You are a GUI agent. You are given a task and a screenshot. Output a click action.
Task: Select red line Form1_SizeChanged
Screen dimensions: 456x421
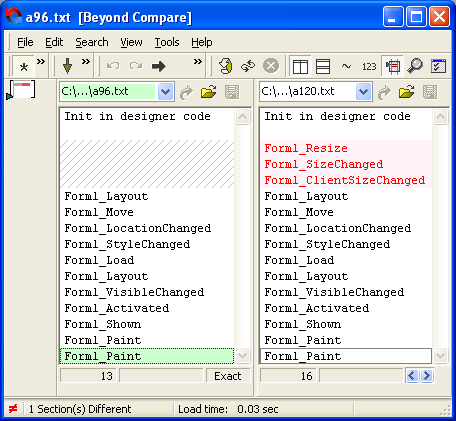tap(324, 164)
